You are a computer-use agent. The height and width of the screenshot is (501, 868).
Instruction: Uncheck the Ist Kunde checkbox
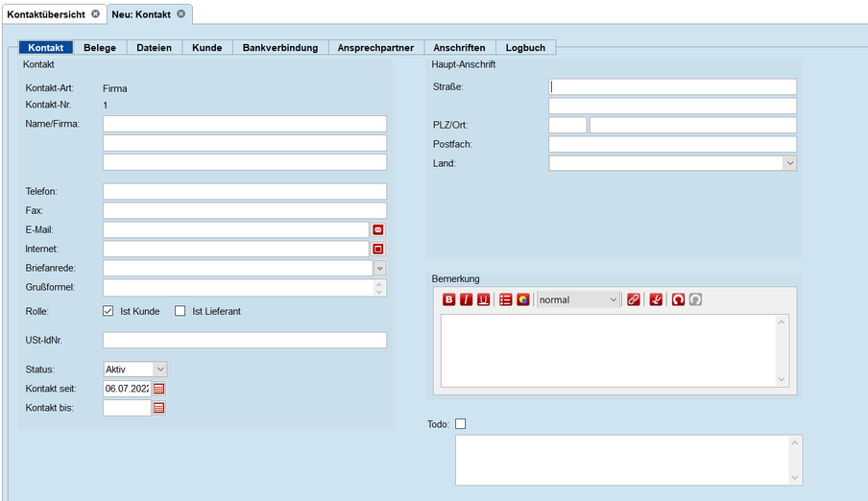click(x=108, y=311)
